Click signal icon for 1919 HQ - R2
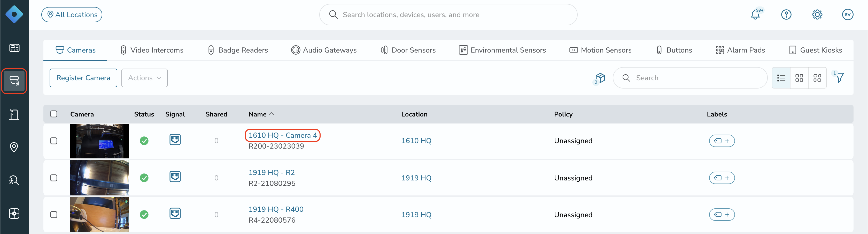Viewport: 868px width, 234px height. tap(175, 177)
